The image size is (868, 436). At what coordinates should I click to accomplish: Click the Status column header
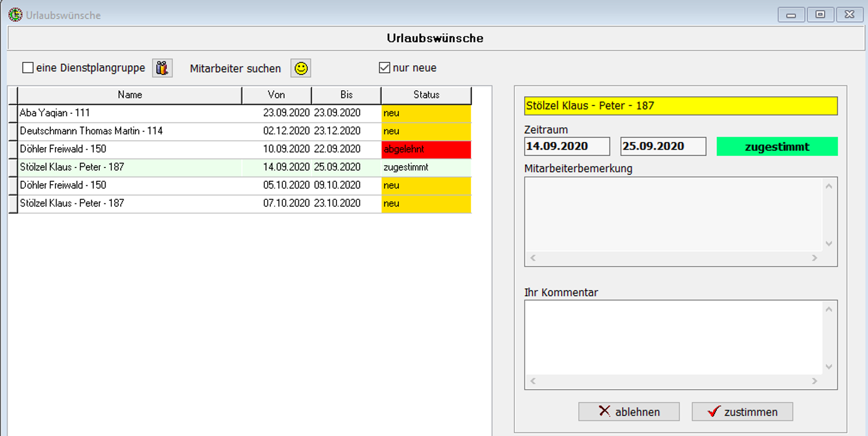(426, 95)
